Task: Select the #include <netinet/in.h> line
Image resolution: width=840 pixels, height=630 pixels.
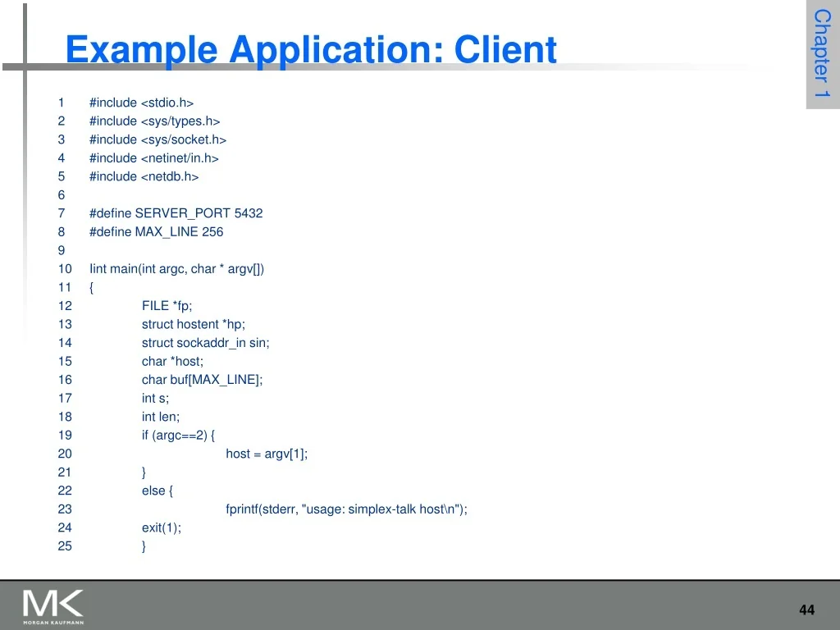Action: pyautogui.click(x=153, y=158)
